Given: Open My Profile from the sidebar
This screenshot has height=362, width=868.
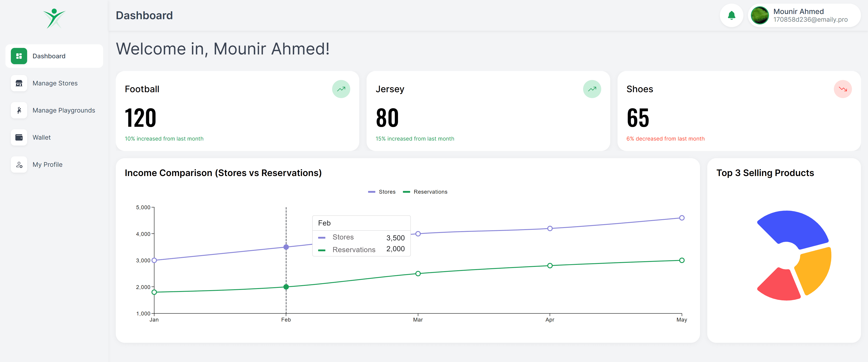Looking at the screenshot, I should (47, 164).
